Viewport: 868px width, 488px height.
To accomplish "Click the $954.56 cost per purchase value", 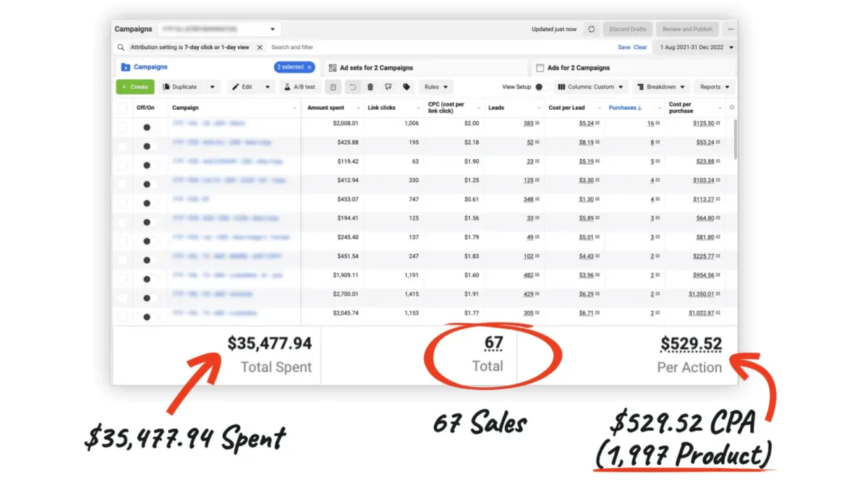I will 704,275.
